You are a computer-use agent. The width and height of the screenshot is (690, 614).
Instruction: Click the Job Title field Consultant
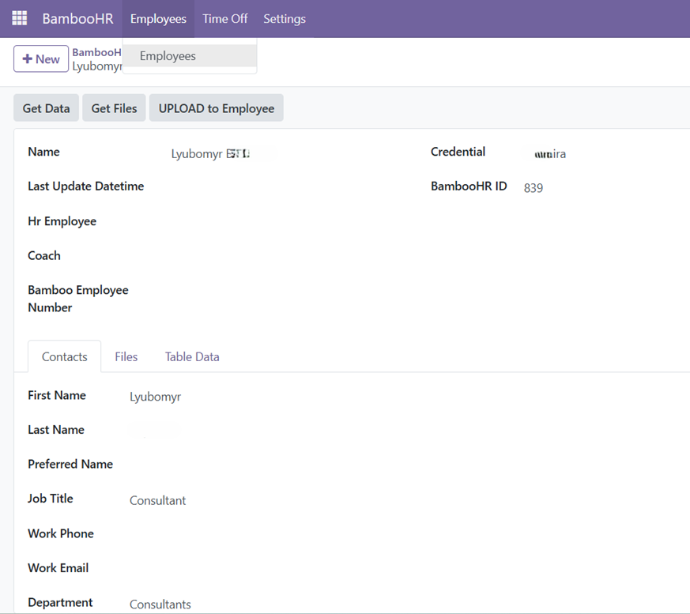point(157,500)
